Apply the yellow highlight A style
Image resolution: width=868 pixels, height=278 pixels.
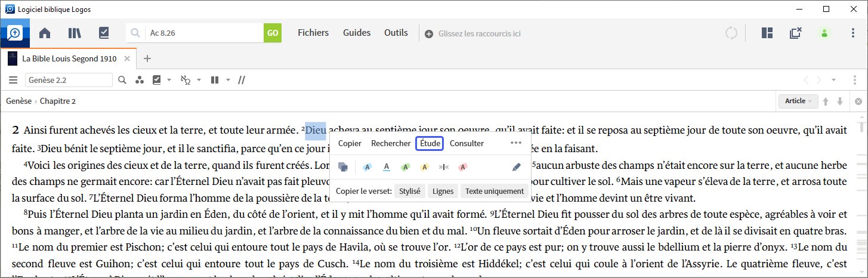point(425,167)
